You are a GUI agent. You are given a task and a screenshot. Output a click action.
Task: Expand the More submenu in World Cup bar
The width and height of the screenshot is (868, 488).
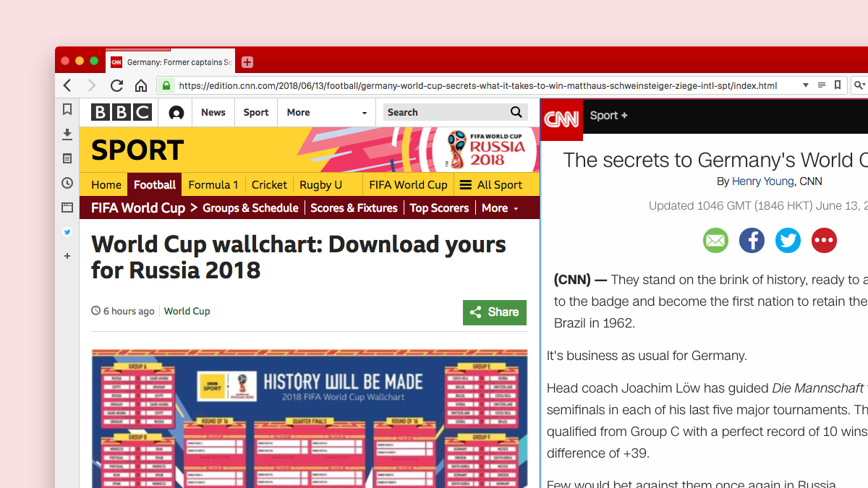click(x=500, y=208)
